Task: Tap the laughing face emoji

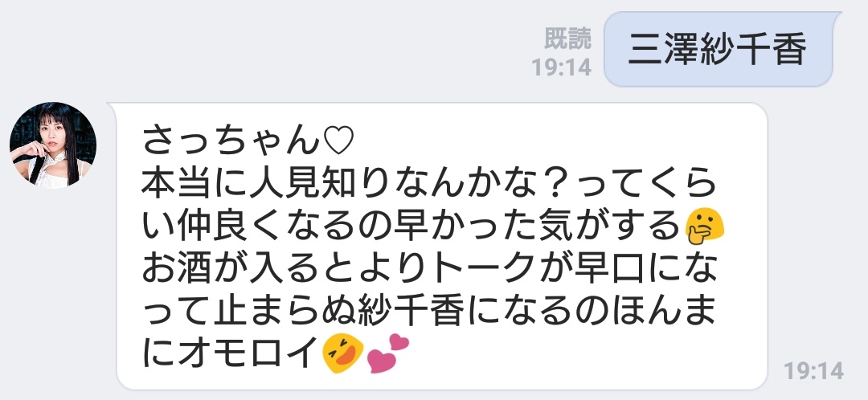Action: click(342, 354)
